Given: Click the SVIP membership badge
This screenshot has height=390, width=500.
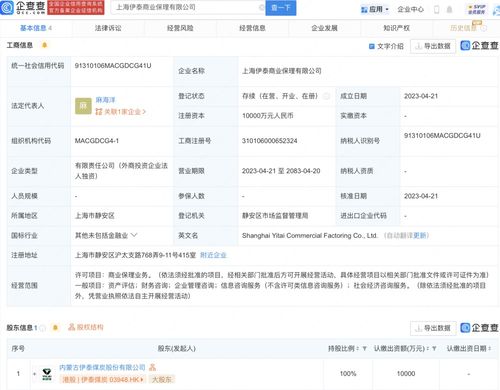Looking at the screenshot, I should (477, 9).
